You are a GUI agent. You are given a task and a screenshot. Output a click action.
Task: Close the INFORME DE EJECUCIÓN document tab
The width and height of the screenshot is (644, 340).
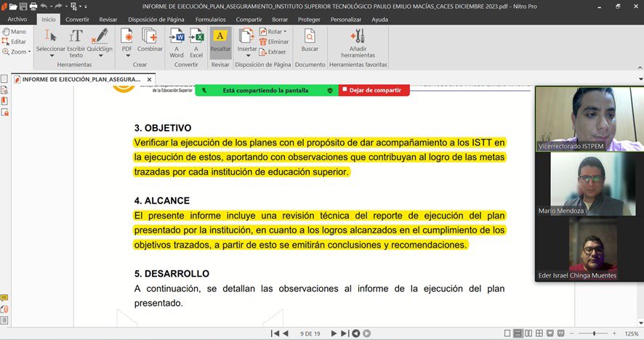pos(150,79)
